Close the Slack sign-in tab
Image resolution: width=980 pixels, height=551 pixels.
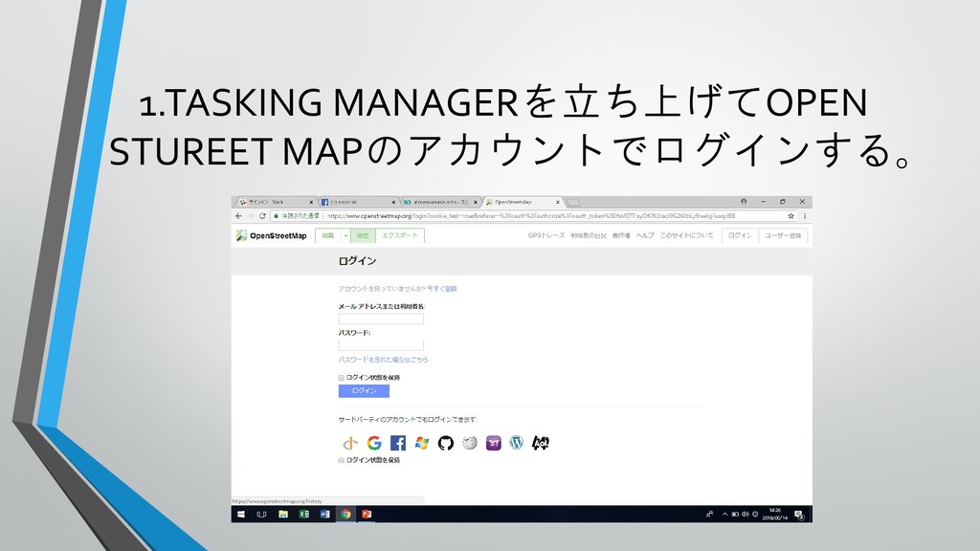(x=311, y=203)
